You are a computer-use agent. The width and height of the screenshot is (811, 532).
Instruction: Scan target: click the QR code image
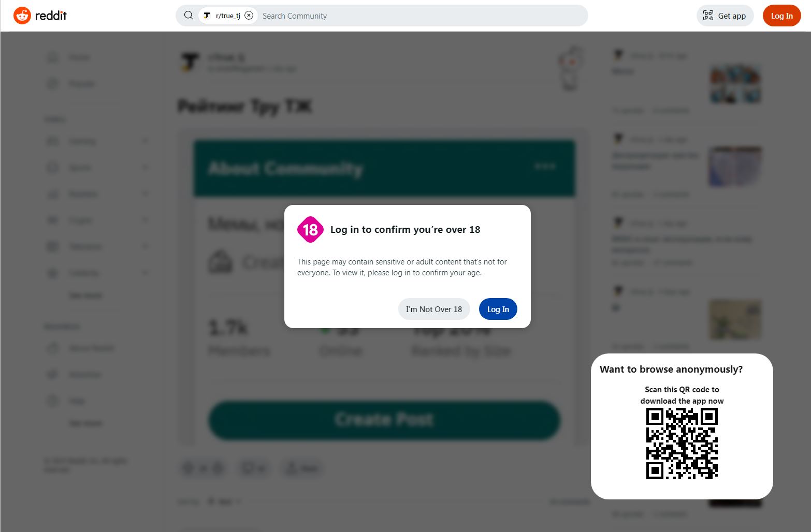(x=682, y=442)
